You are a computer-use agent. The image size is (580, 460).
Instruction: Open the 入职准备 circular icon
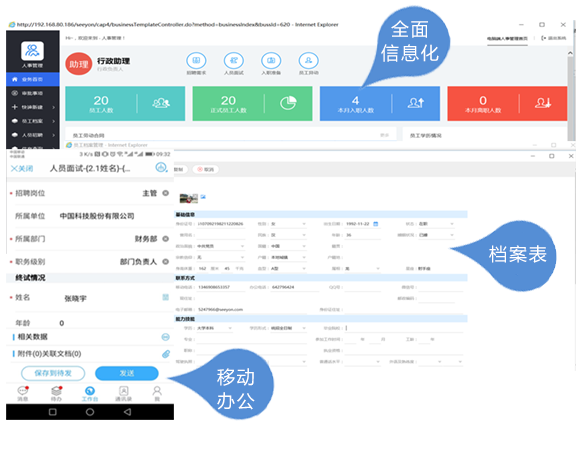coord(271,60)
